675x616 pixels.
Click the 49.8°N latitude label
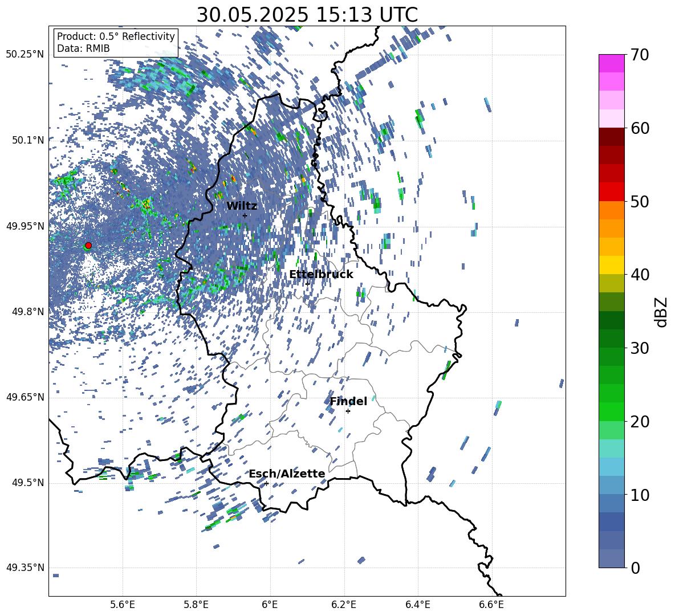coord(29,312)
